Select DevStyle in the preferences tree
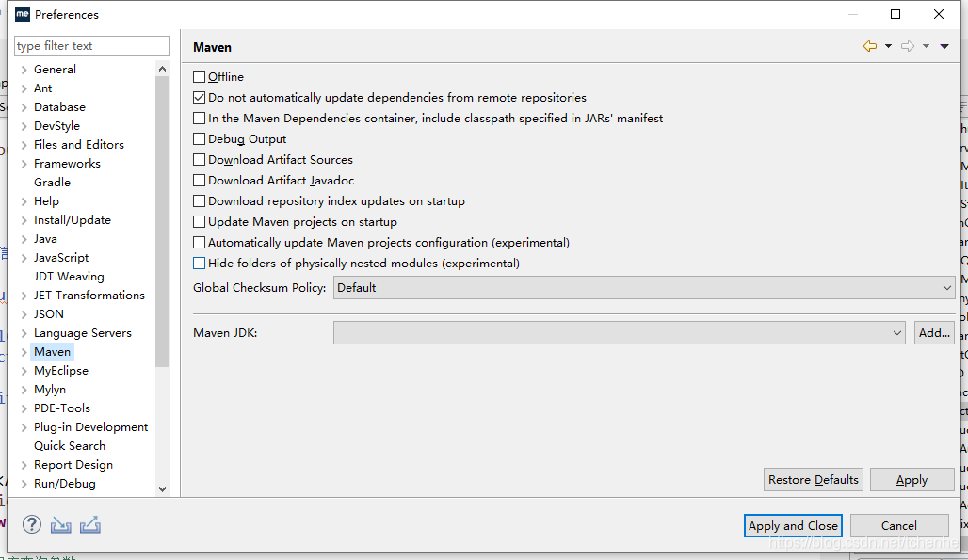Viewport: 968px width, 560px height. pyautogui.click(x=56, y=126)
